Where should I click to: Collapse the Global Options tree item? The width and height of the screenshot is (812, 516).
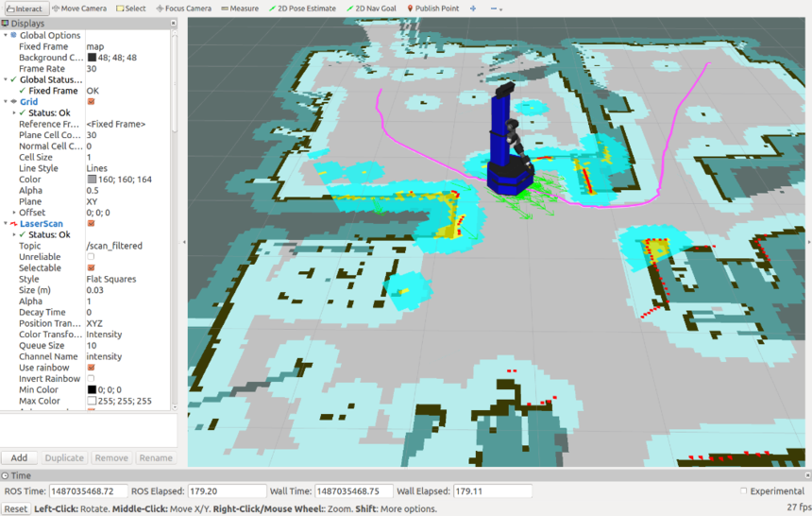coord(6,35)
